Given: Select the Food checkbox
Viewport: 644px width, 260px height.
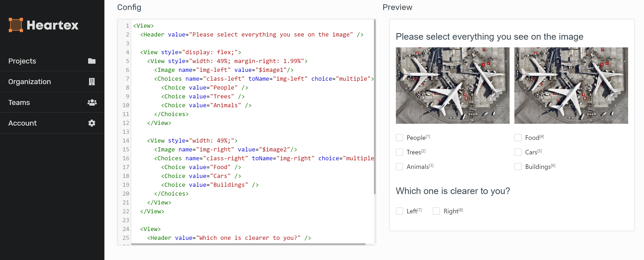Looking at the screenshot, I should pos(518,138).
